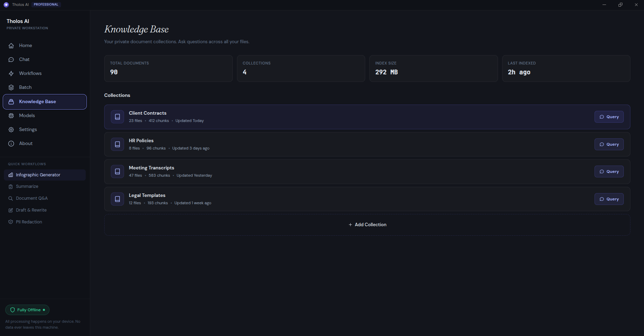Image resolution: width=644 pixels, height=336 pixels.
Task: Go to the Chat section
Action: pyautogui.click(x=45, y=60)
